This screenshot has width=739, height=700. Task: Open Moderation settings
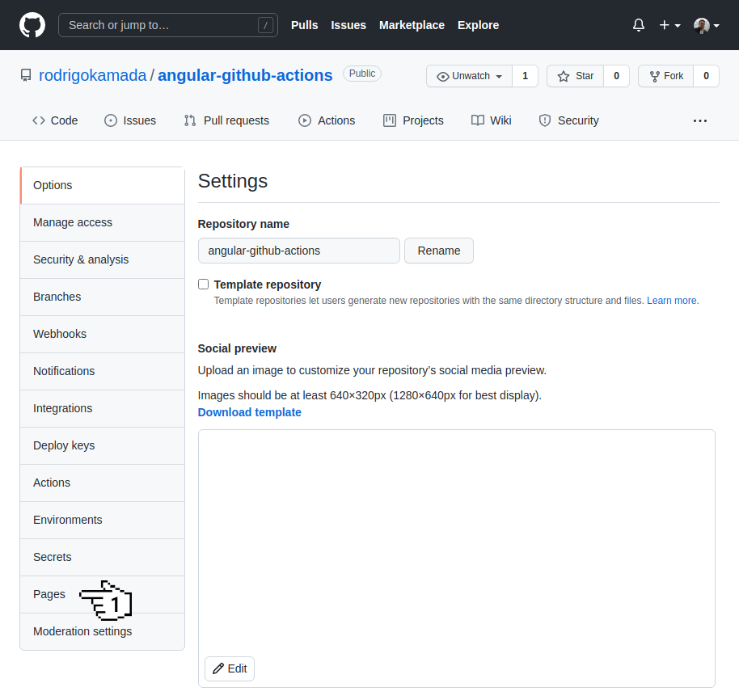[x=102, y=631]
